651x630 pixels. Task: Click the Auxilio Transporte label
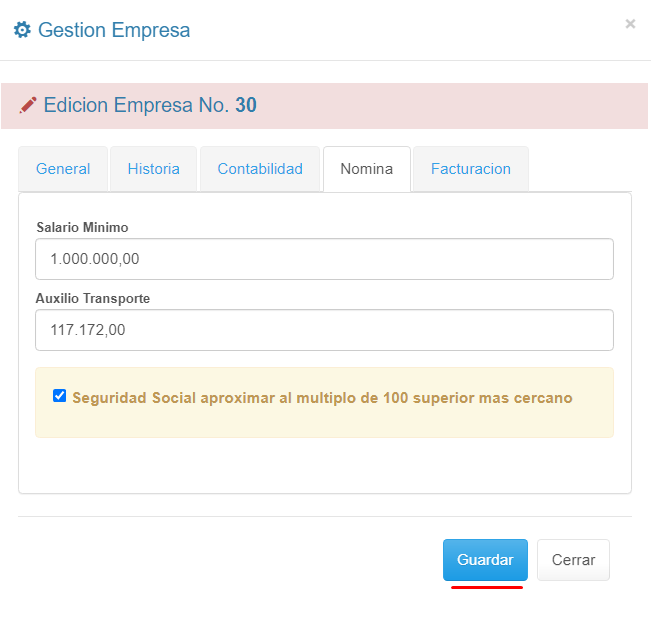click(x=93, y=298)
